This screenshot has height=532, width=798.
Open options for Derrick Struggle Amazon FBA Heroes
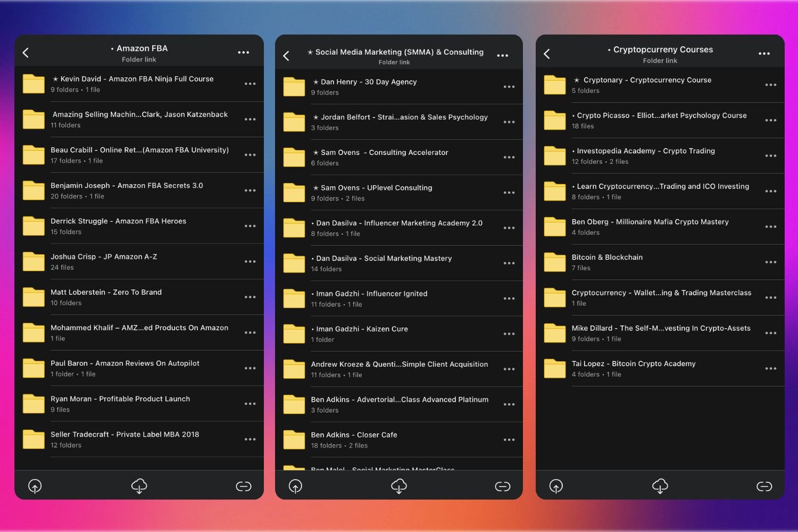tap(250, 226)
